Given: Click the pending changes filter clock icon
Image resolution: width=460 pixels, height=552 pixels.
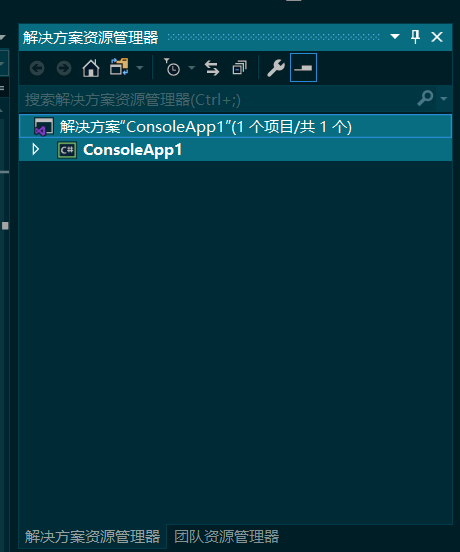Looking at the screenshot, I should 172,67.
